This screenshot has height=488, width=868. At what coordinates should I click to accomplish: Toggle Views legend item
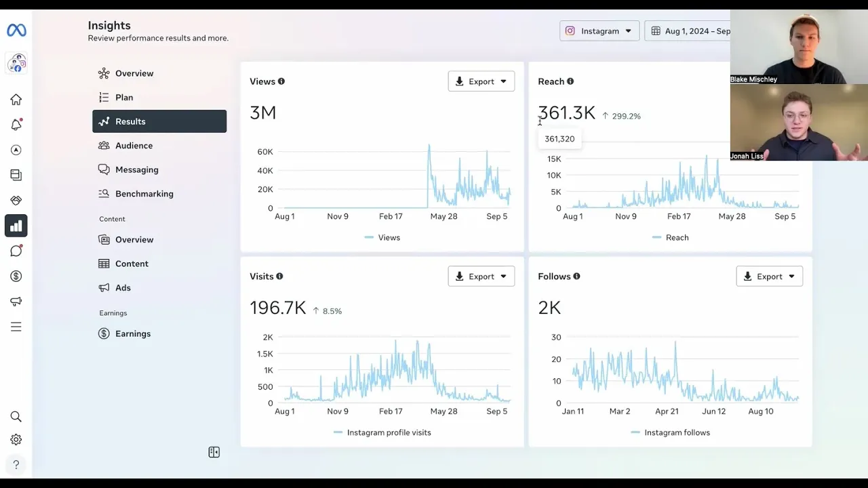point(382,238)
